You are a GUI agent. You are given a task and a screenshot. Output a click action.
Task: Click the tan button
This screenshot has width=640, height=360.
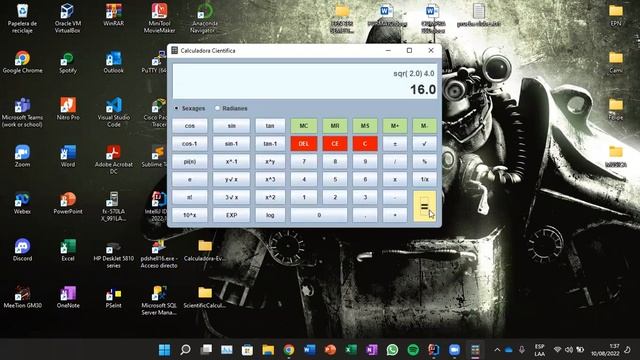(270, 126)
